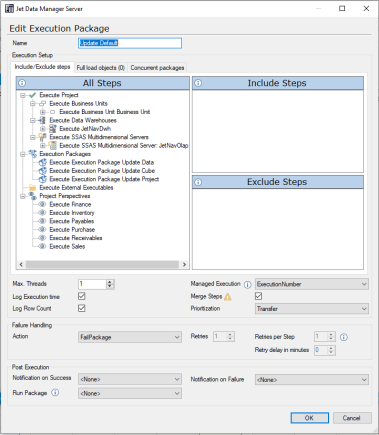Click the Execute JetNavDwh database icon
The image size is (379, 435).
click(52, 129)
